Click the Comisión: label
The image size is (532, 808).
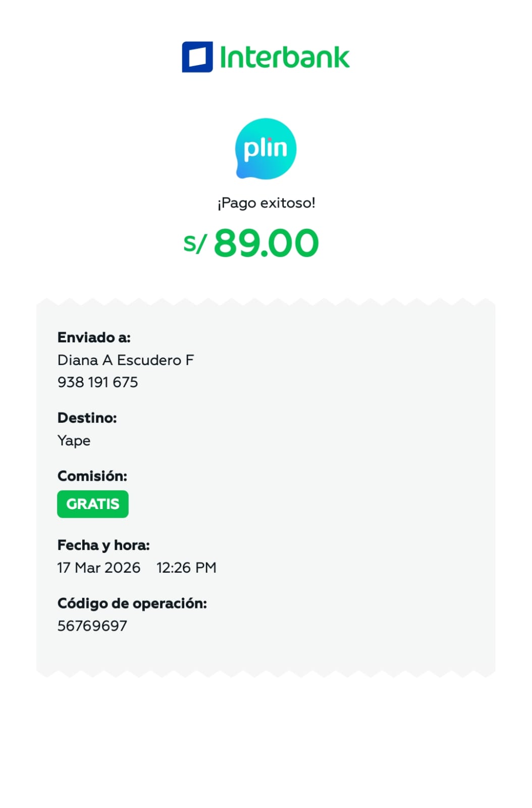click(92, 476)
